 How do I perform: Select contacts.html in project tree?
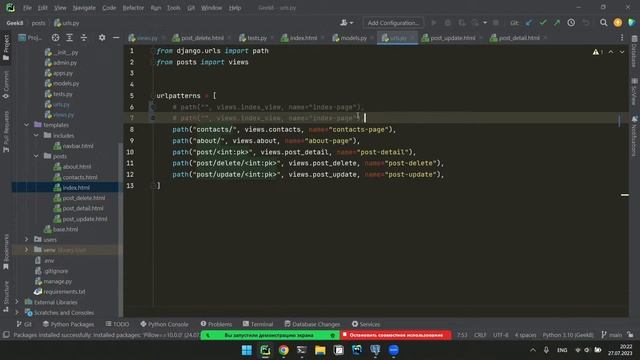point(76,177)
